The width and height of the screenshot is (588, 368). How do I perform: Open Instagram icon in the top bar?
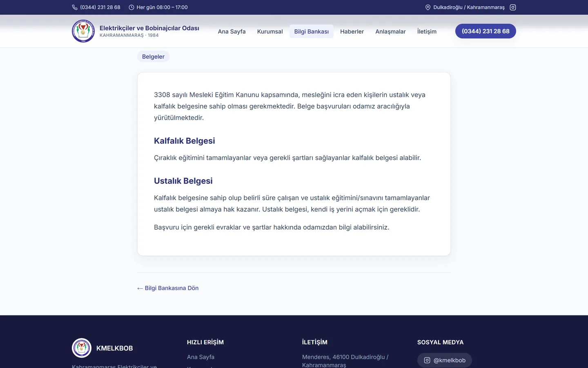[513, 7]
